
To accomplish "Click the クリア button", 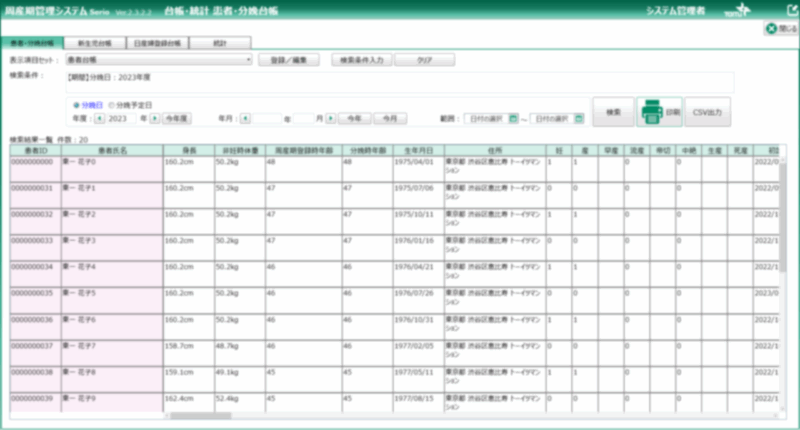I will (x=424, y=60).
